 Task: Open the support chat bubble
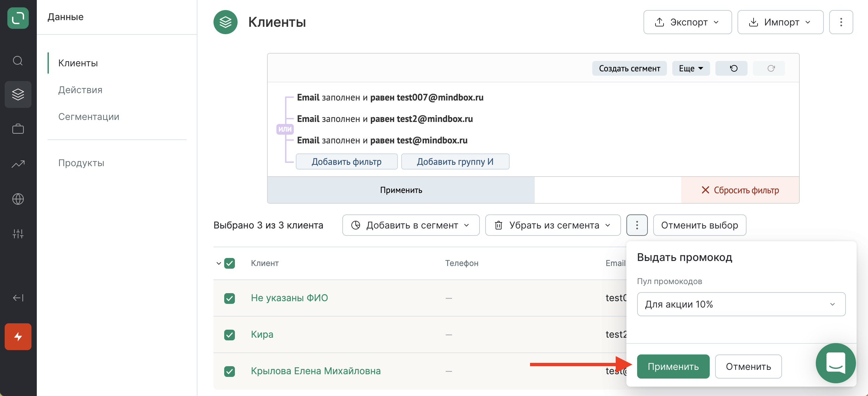tap(836, 363)
